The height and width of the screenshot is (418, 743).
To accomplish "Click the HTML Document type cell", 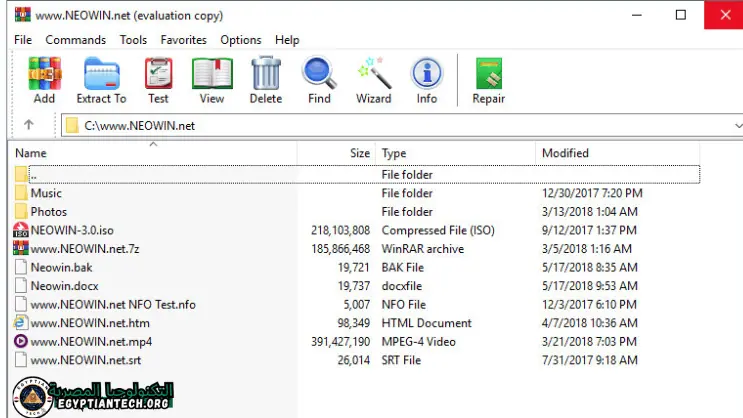I will [426, 323].
